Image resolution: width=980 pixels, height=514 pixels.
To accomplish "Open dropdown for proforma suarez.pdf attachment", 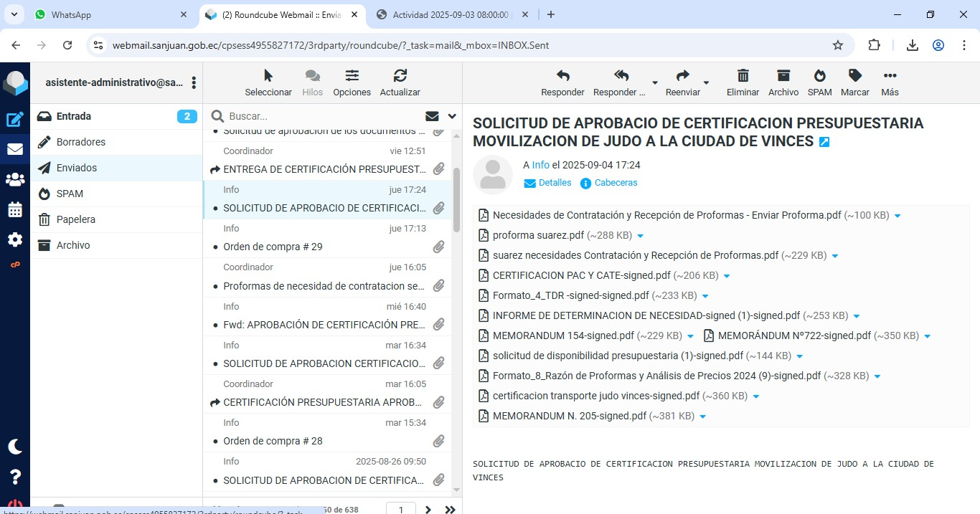I will pos(641,236).
